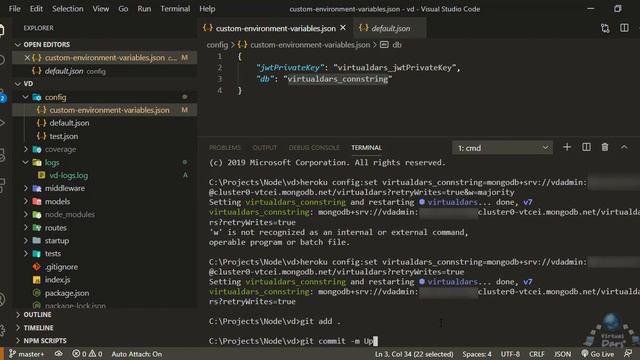Open the Edit menu

point(36,9)
